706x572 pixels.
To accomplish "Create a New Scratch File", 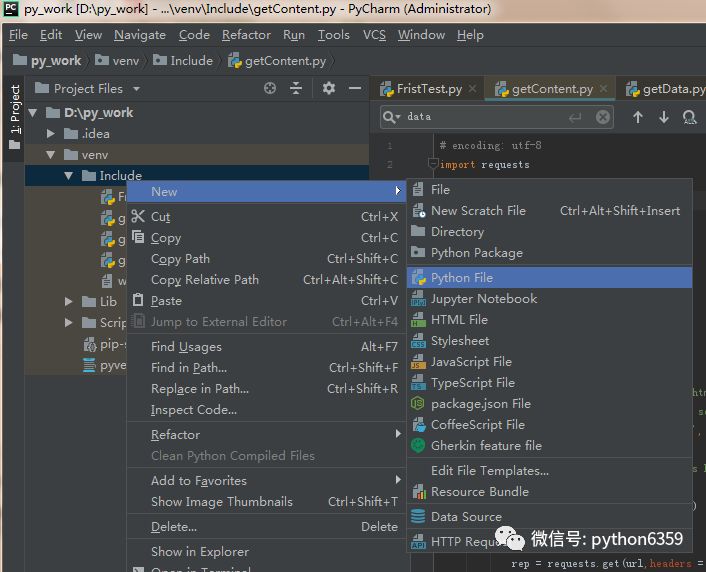I will [549, 210].
